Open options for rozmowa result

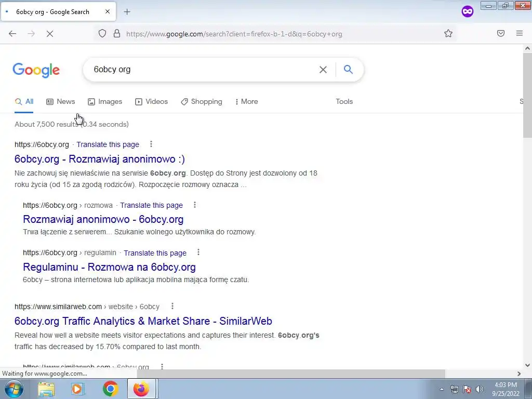point(194,205)
